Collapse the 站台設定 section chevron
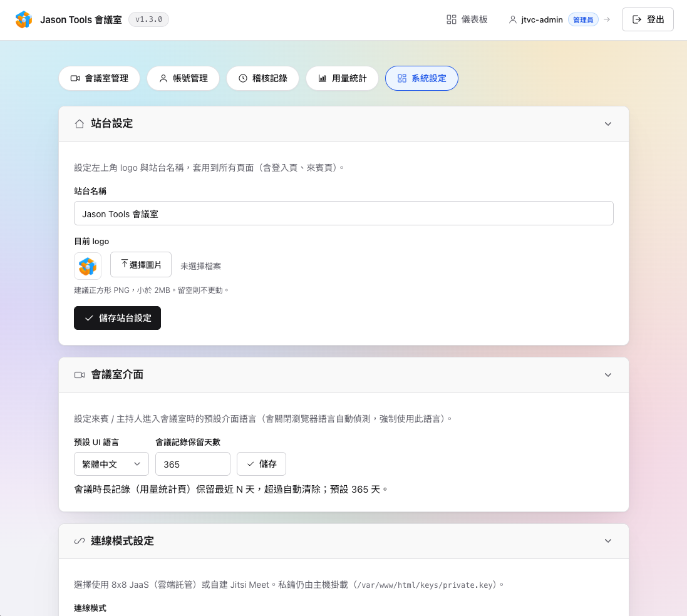Image resolution: width=687 pixels, height=616 pixels. pyautogui.click(x=607, y=124)
